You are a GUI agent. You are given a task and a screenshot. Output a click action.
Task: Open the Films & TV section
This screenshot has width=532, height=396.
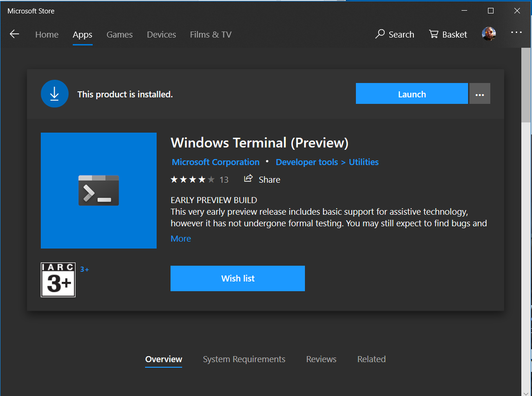pos(210,34)
